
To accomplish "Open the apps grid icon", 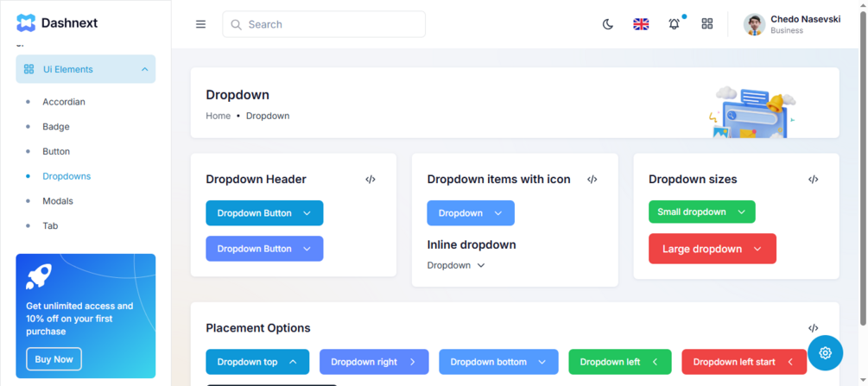I will [x=707, y=24].
